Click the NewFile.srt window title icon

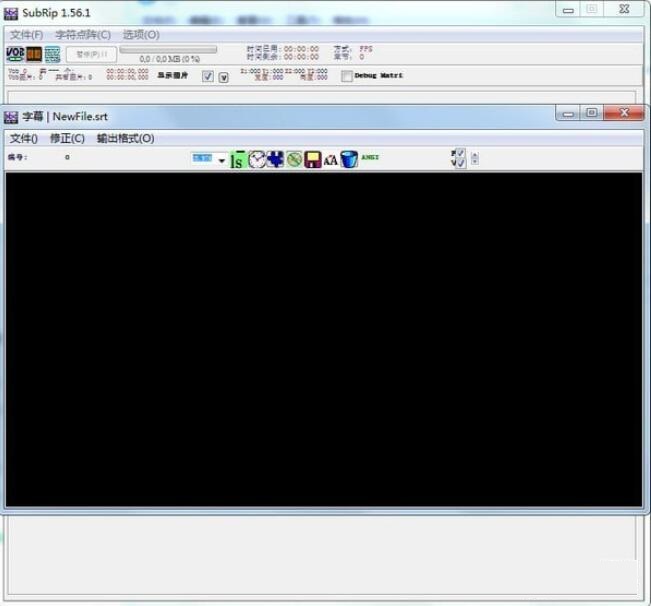tap(11, 117)
